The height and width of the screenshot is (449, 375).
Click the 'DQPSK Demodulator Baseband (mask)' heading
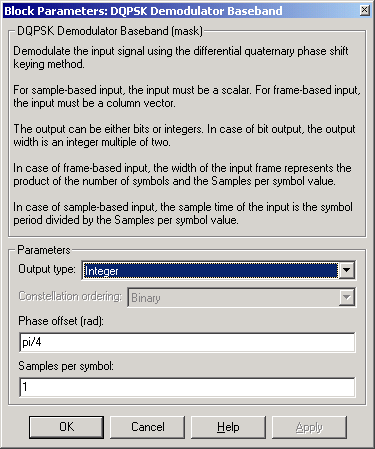pos(110,31)
